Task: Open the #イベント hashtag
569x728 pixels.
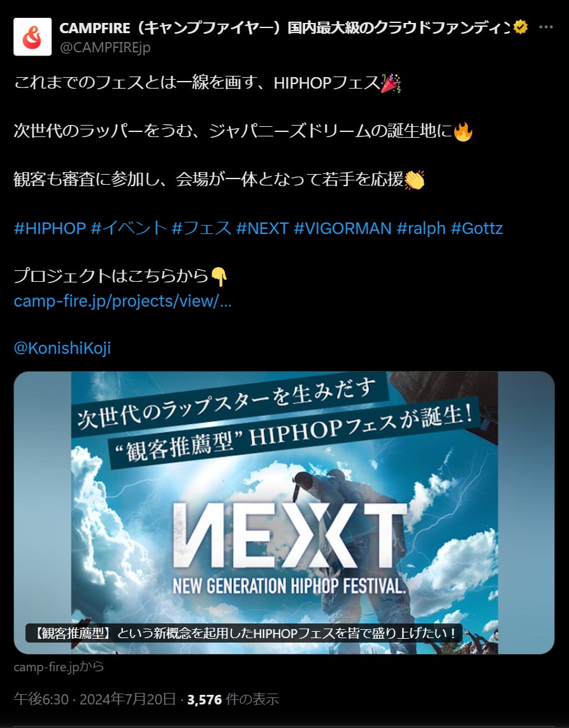Action: click(129, 228)
